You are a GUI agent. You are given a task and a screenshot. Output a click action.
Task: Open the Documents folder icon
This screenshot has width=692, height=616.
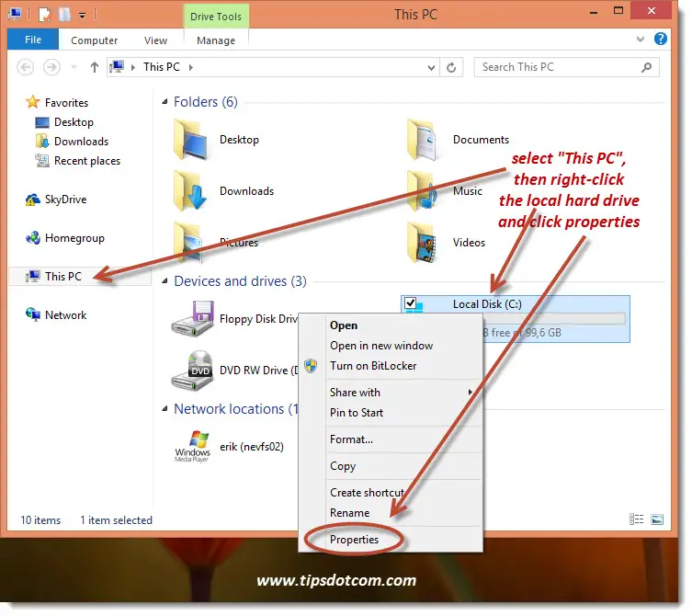pyautogui.click(x=423, y=140)
